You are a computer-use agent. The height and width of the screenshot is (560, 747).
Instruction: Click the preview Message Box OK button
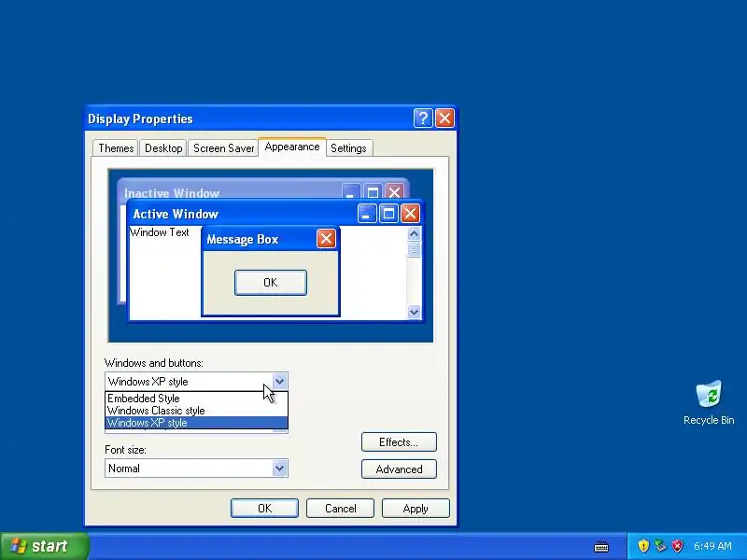click(x=271, y=283)
